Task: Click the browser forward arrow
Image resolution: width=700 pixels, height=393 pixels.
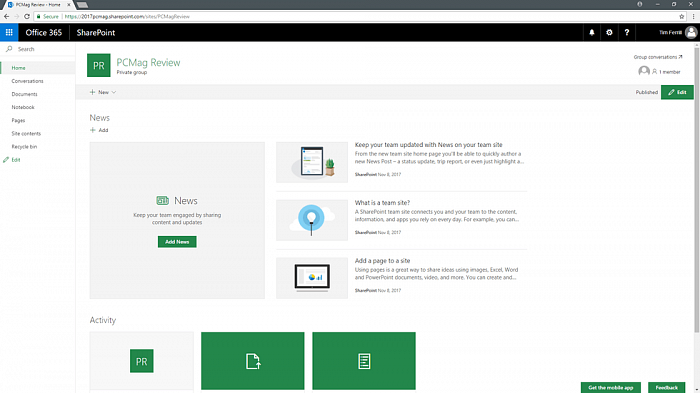Action: click(x=17, y=17)
